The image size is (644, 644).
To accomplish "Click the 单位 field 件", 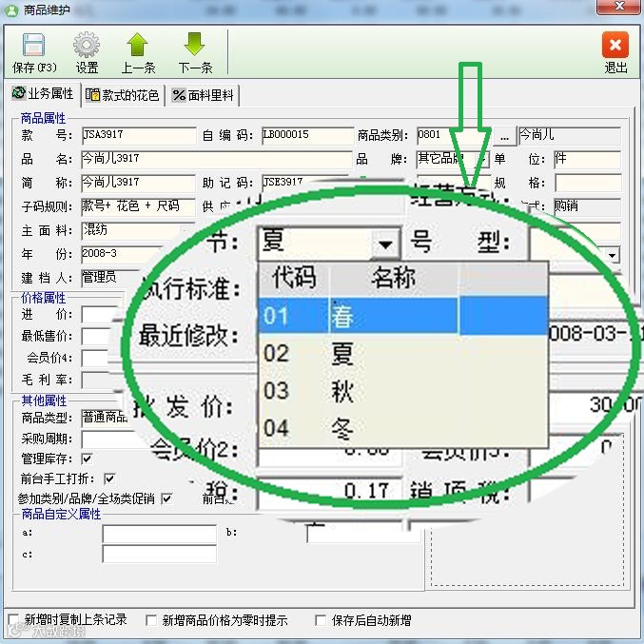I will pyautogui.click(x=587, y=160).
